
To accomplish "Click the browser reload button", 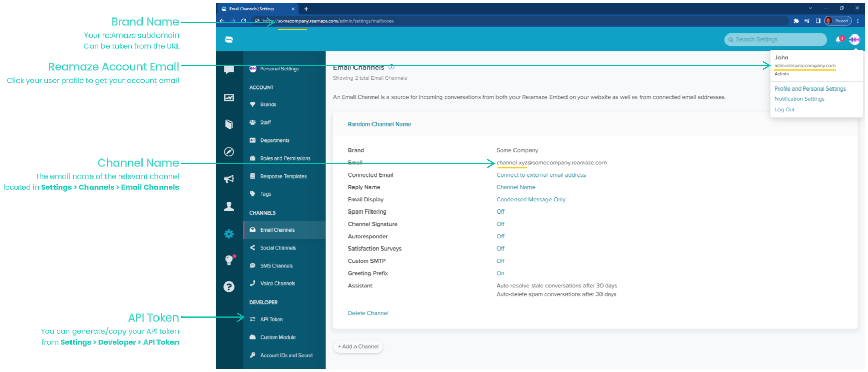I will [244, 21].
